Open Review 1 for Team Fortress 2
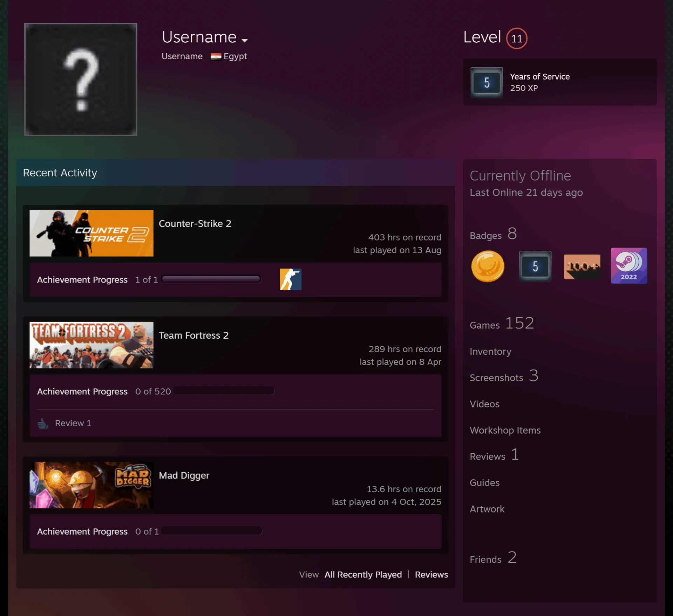673x616 pixels. click(x=73, y=423)
